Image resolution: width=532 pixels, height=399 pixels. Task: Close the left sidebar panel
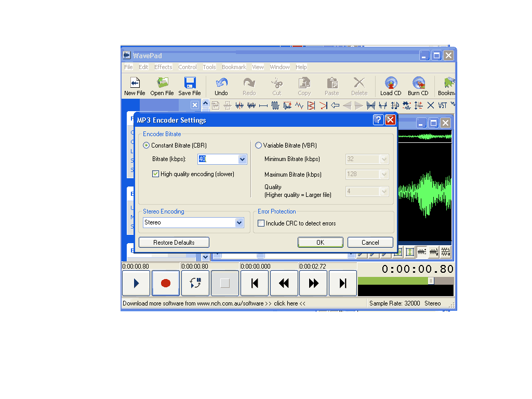pyautogui.click(x=195, y=105)
